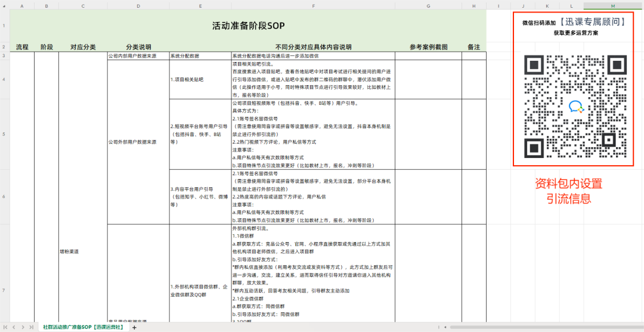Select the cell 2.短视频平台账号用户引导
This screenshot has height=332, width=644.
point(200,134)
